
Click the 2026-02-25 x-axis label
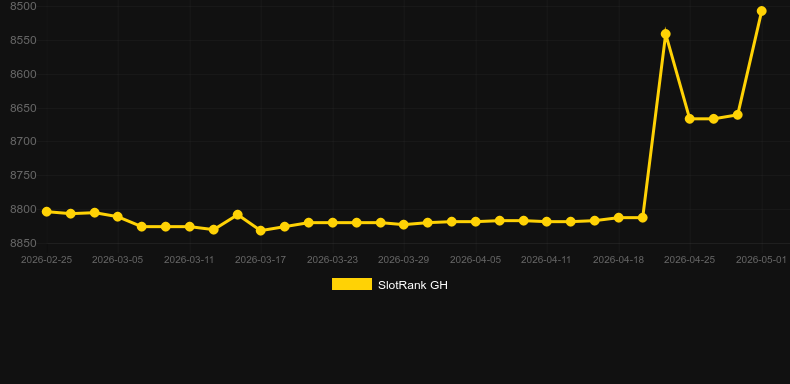[x=46, y=260]
